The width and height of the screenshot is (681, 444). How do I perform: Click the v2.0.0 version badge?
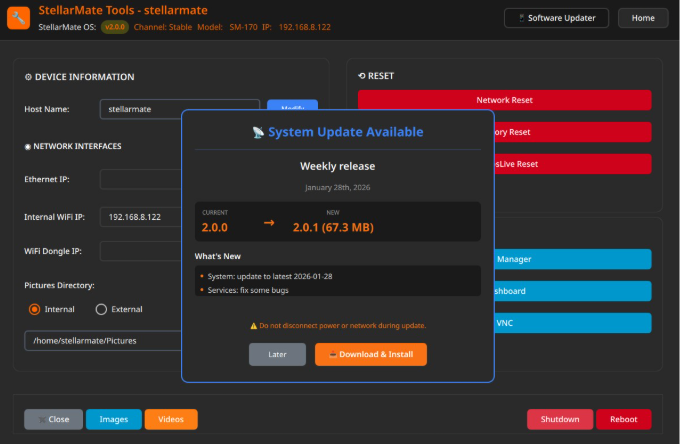[113, 27]
